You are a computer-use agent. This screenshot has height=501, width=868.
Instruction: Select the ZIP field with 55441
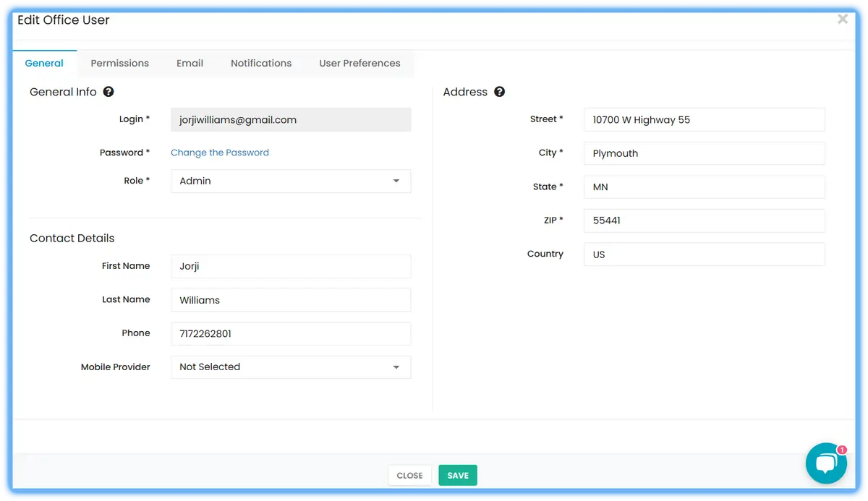coord(705,220)
